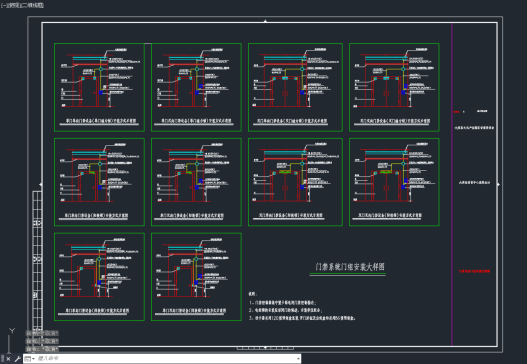Select the 说明 notes heading text
The width and height of the screenshot is (527, 364).
point(253,293)
